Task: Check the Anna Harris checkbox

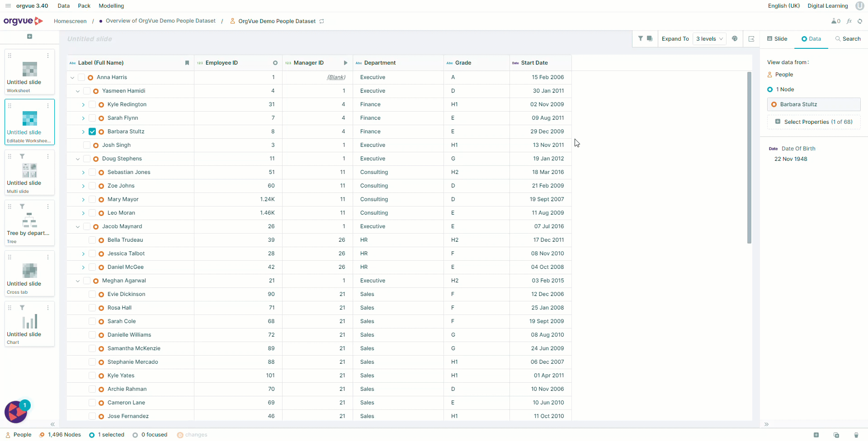Action: (81, 77)
